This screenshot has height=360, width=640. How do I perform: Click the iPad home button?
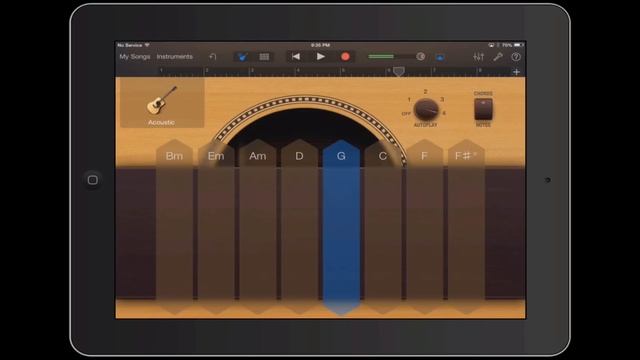[x=93, y=180]
